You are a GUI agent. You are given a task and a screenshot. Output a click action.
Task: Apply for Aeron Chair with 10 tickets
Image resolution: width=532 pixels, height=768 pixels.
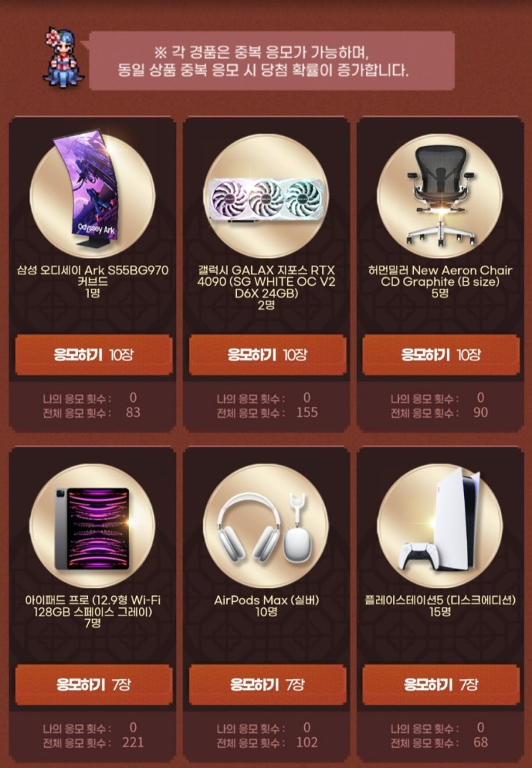440,355
